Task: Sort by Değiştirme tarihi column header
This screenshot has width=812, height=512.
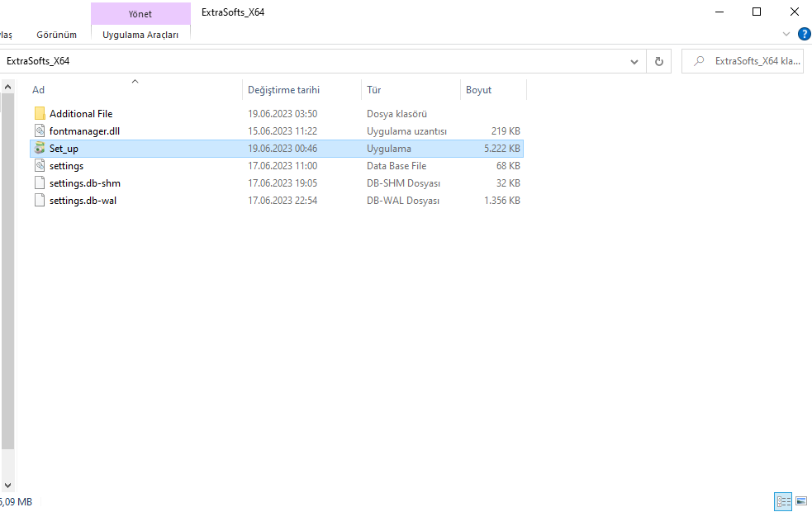Action: (283, 89)
